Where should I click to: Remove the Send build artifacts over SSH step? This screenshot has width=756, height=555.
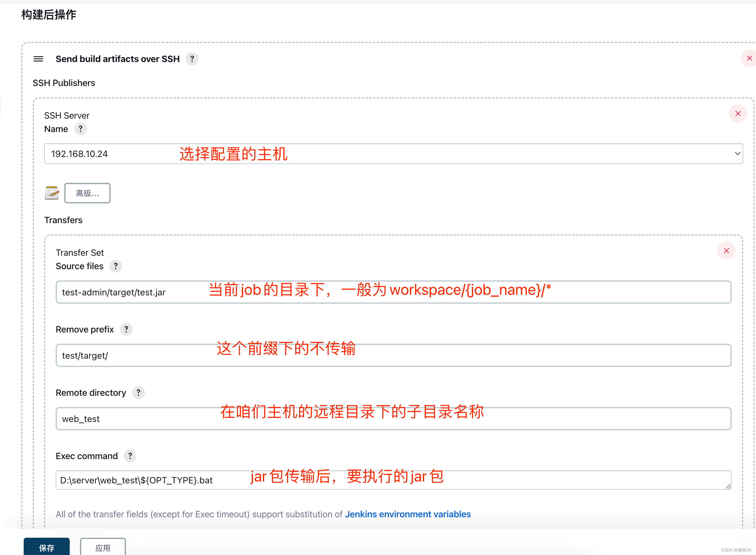[749, 59]
